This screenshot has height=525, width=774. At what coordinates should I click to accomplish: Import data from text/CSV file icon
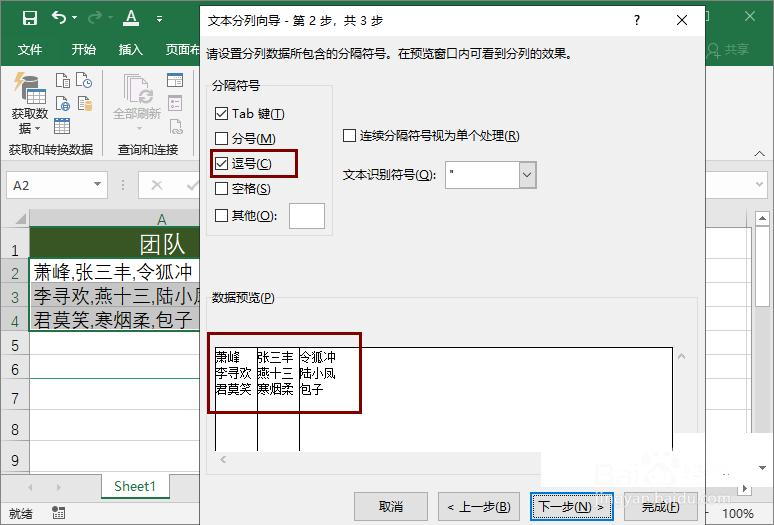63,80
